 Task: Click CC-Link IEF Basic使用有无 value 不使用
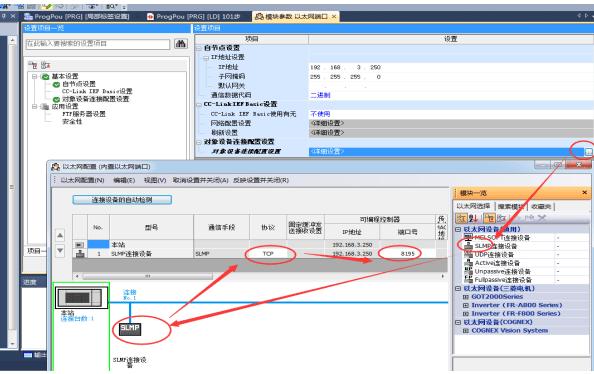[x=320, y=114]
